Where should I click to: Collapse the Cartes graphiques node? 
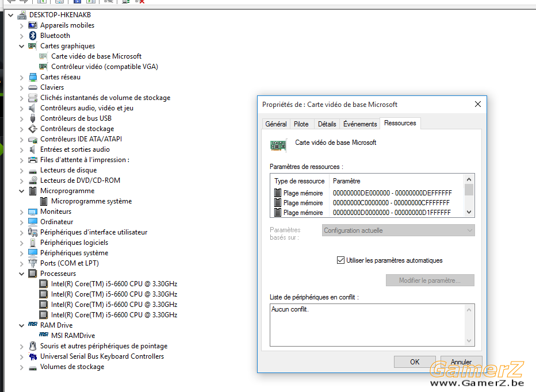click(21, 46)
